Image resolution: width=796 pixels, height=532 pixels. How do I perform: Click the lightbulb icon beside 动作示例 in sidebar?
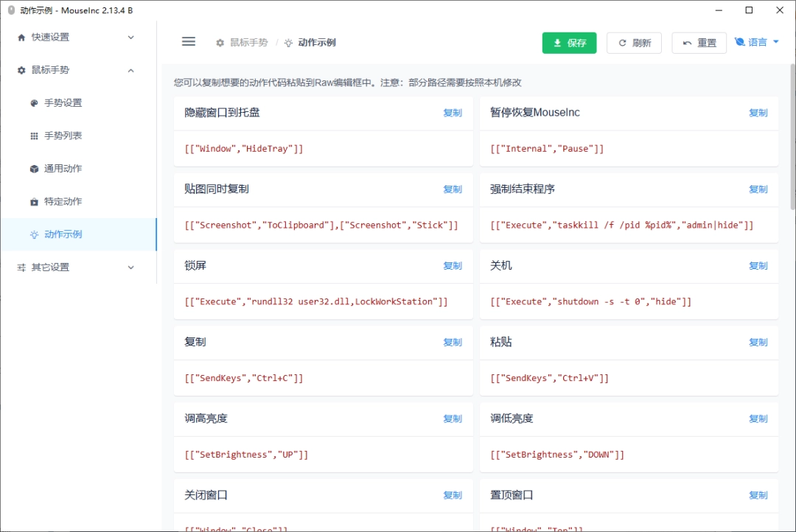tap(34, 235)
